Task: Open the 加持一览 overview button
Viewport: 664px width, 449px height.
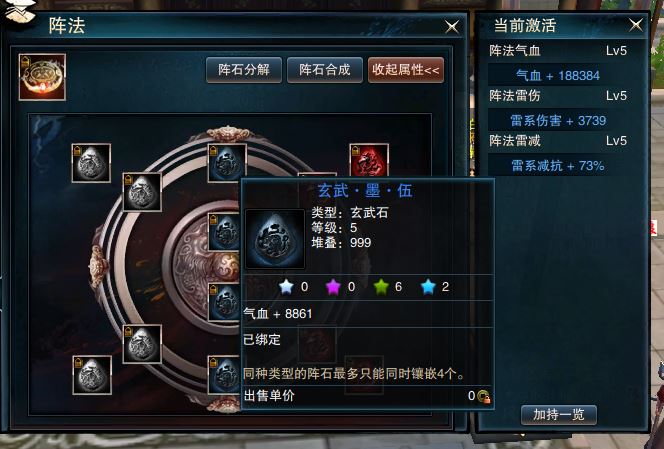Action: 559,415
